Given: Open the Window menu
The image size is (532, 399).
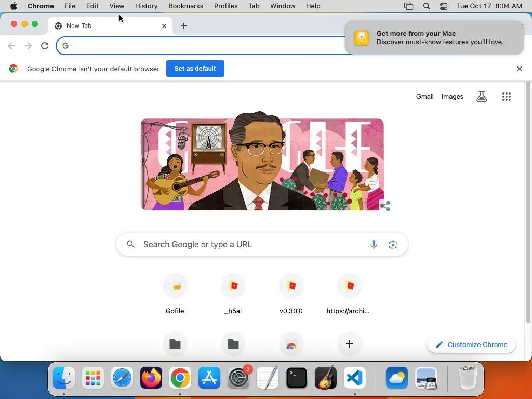Looking at the screenshot, I should pyautogui.click(x=283, y=6).
